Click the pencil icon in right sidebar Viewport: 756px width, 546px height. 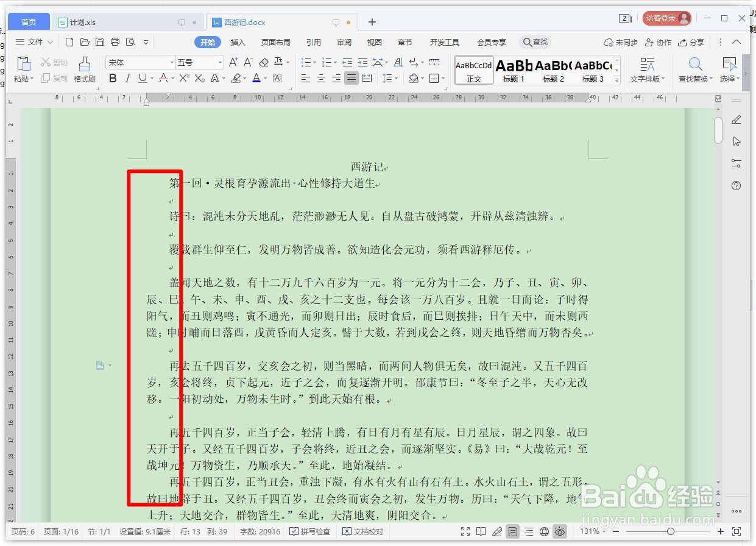tap(736, 119)
